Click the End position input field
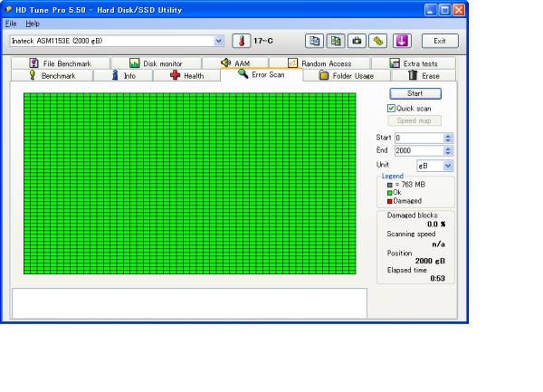Image resolution: width=543 pixels, height=392 pixels. click(x=417, y=150)
